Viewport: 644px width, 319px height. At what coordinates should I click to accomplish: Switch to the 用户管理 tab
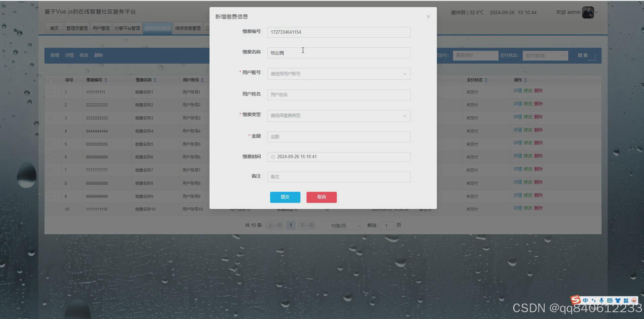tap(101, 28)
